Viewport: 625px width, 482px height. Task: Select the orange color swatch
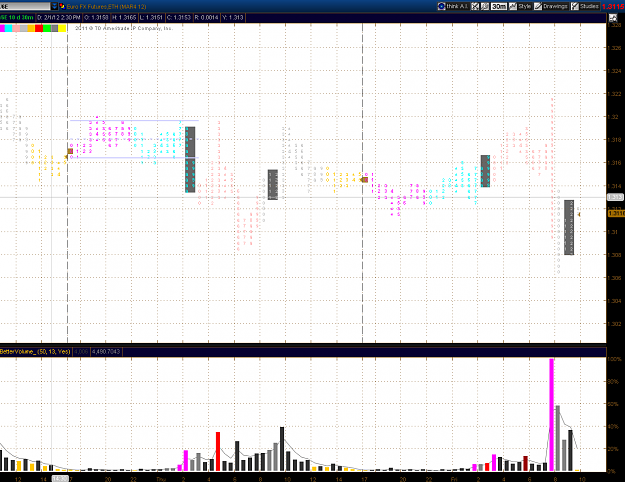31,28
